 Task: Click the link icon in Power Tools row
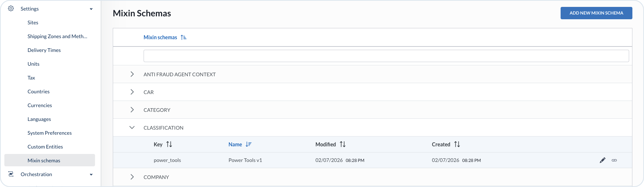614,160
